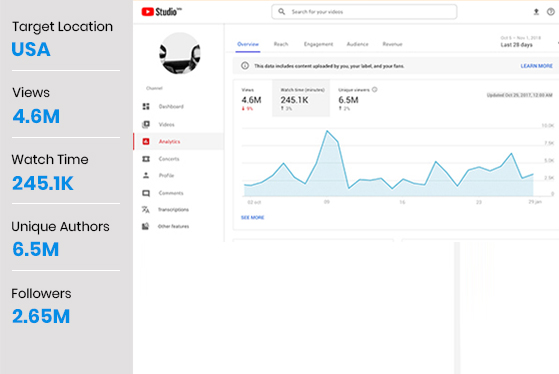Click the Dashboard grid icon
Screen dimensions: 559x374
(x=146, y=106)
